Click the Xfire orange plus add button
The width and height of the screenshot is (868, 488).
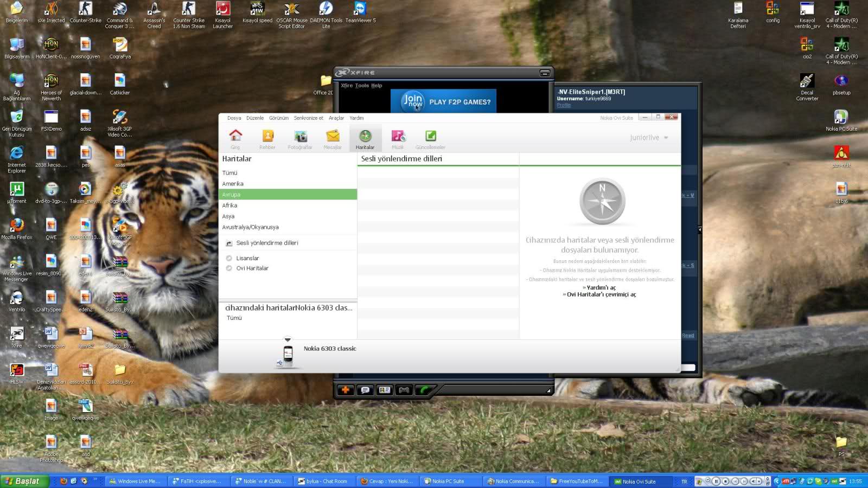click(346, 390)
